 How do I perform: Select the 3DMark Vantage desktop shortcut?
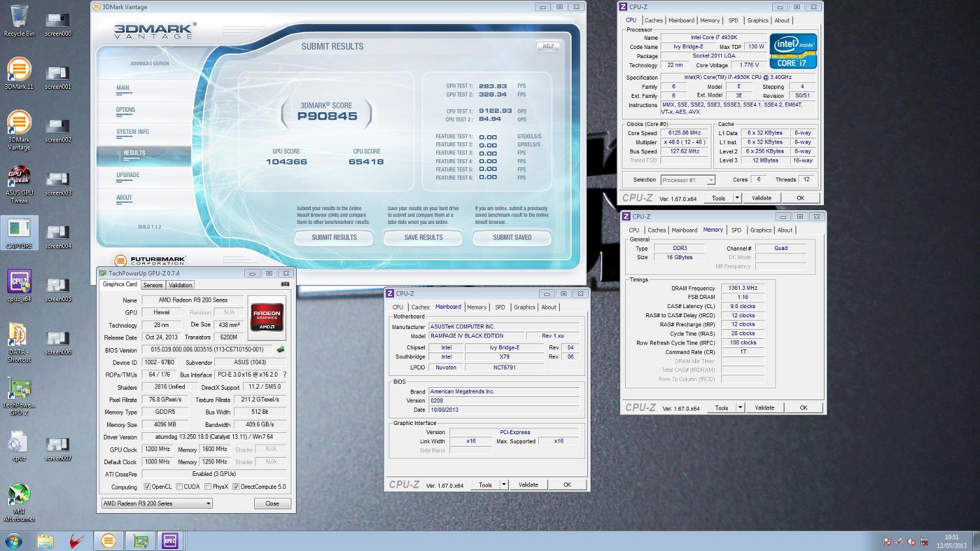[19, 131]
